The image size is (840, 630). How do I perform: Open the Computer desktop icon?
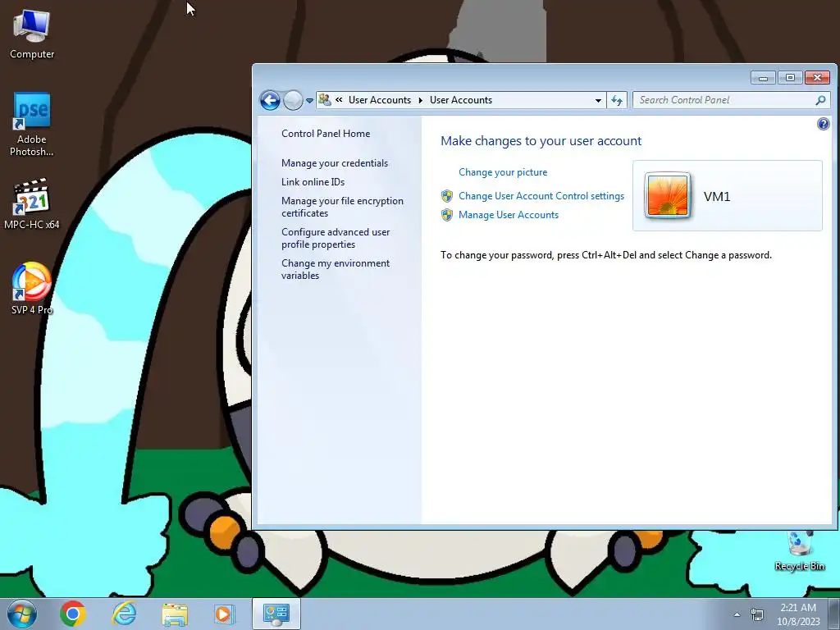(32, 34)
